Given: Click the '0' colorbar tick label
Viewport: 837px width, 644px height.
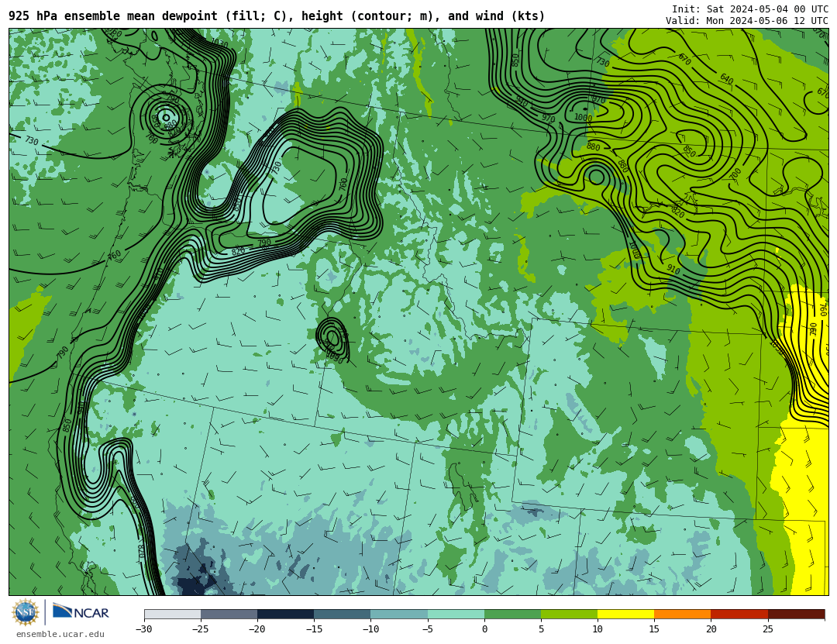Looking at the screenshot, I should (x=484, y=629).
